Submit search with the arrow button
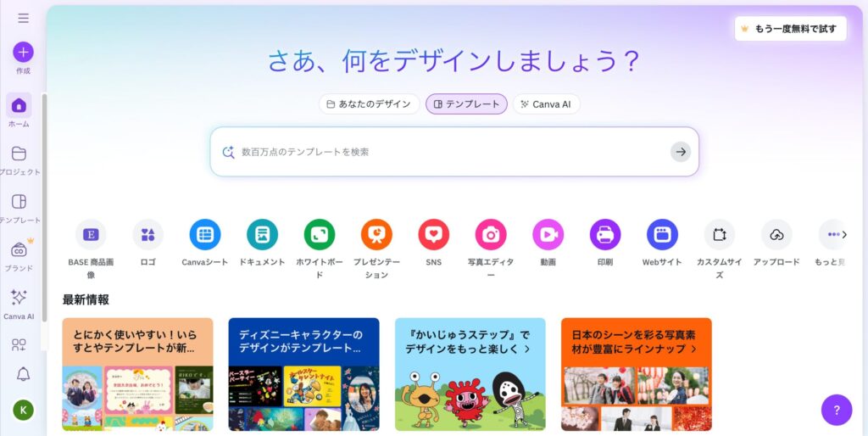 click(x=681, y=152)
